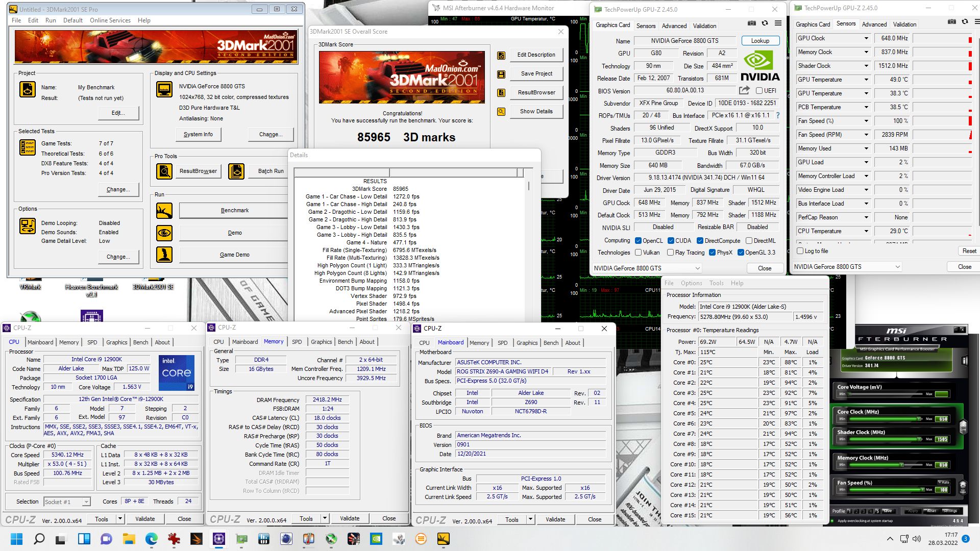
Task: Open the Shader Clock sensor dropdown
Action: tap(866, 66)
